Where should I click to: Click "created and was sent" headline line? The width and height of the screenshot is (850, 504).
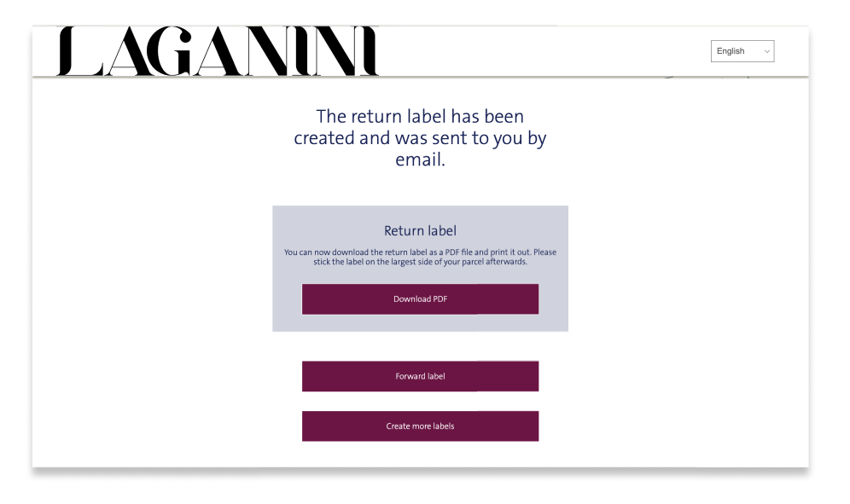tap(420, 138)
